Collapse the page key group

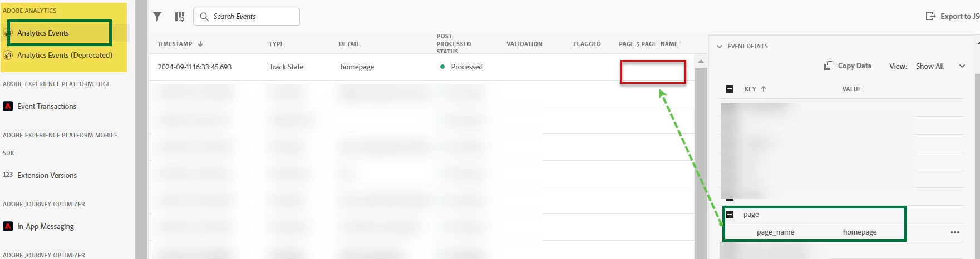coord(730,215)
